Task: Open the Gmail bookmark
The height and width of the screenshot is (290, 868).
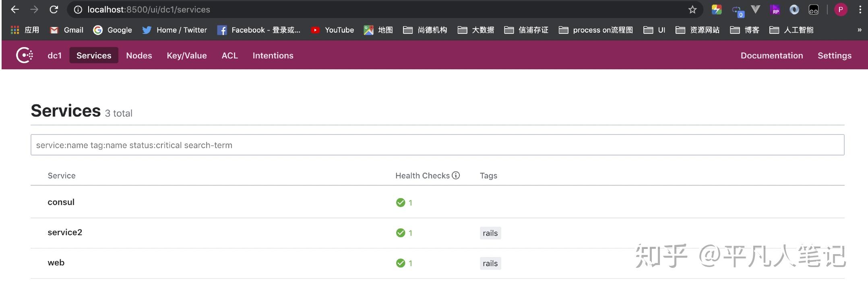Action: [x=66, y=30]
